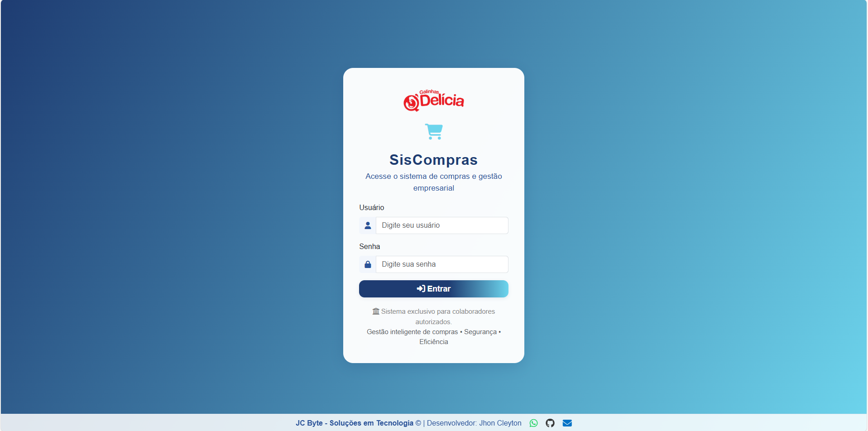Image resolution: width=868 pixels, height=431 pixels.
Task: Click the padlock icon beside password
Action: click(368, 264)
